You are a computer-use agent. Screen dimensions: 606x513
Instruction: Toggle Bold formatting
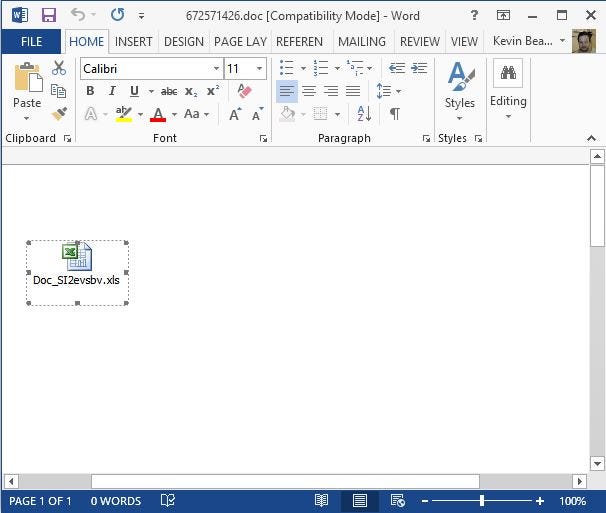pos(90,91)
